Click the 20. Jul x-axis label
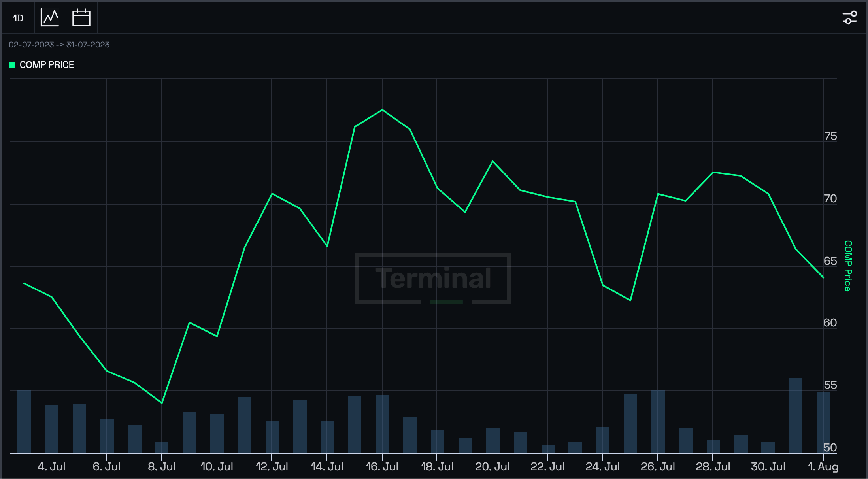This screenshot has height=479, width=868. point(492,467)
